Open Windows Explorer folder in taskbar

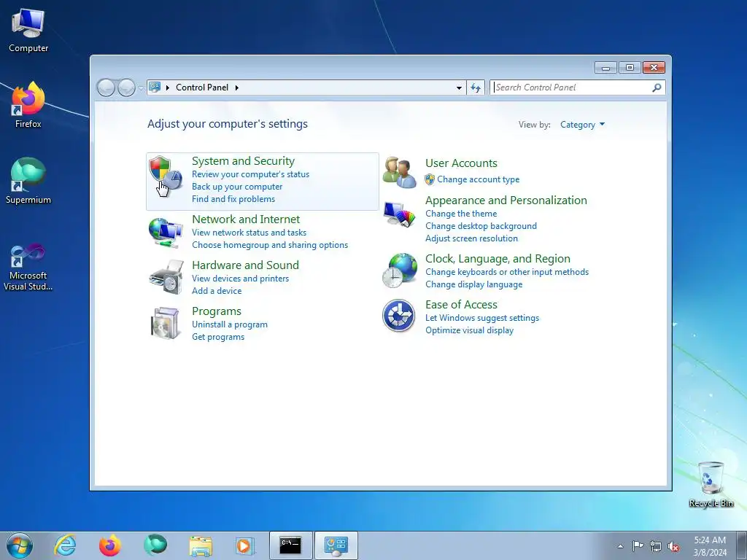click(201, 546)
